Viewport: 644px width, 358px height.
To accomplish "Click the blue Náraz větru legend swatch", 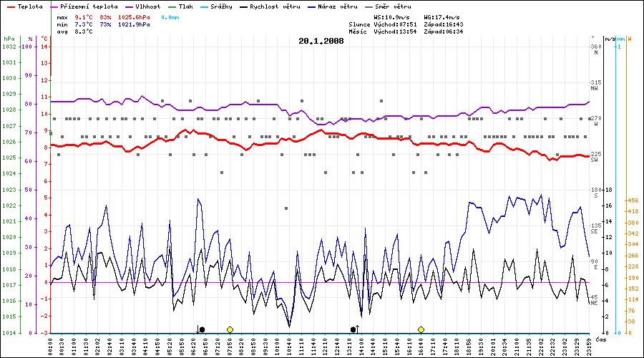I will point(312,7).
